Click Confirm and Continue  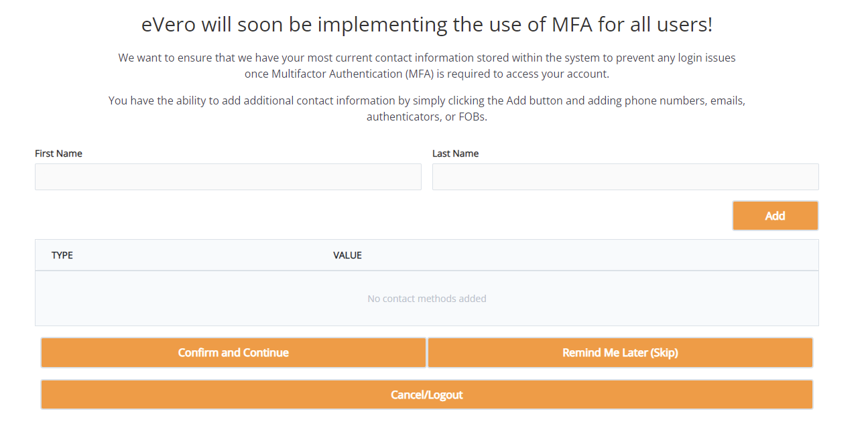(x=233, y=353)
